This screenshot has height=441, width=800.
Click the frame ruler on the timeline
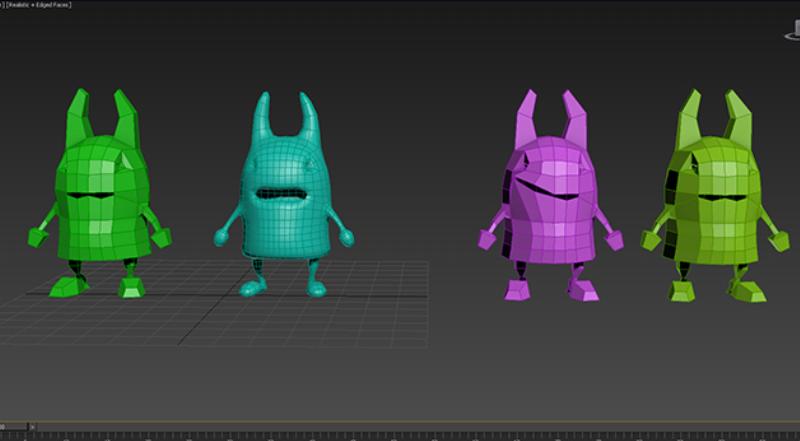[x=400, y=436]
